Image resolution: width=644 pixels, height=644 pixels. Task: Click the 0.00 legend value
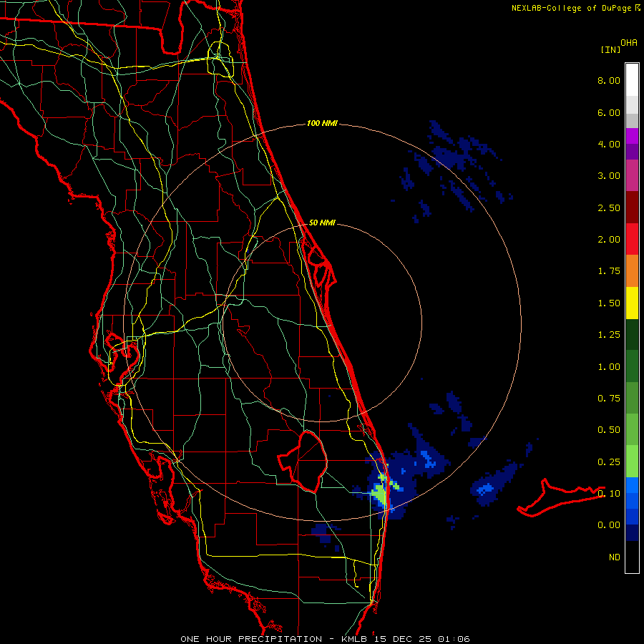tap(609, 525)
